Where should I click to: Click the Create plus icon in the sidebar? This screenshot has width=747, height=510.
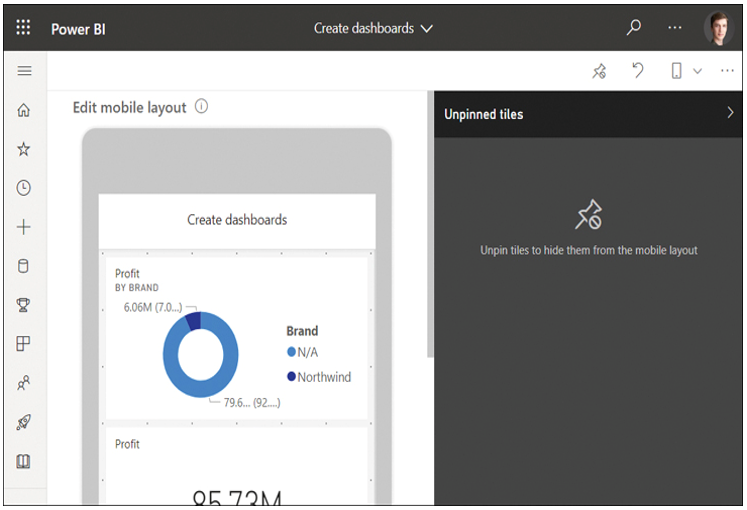[x=23, y=227]
